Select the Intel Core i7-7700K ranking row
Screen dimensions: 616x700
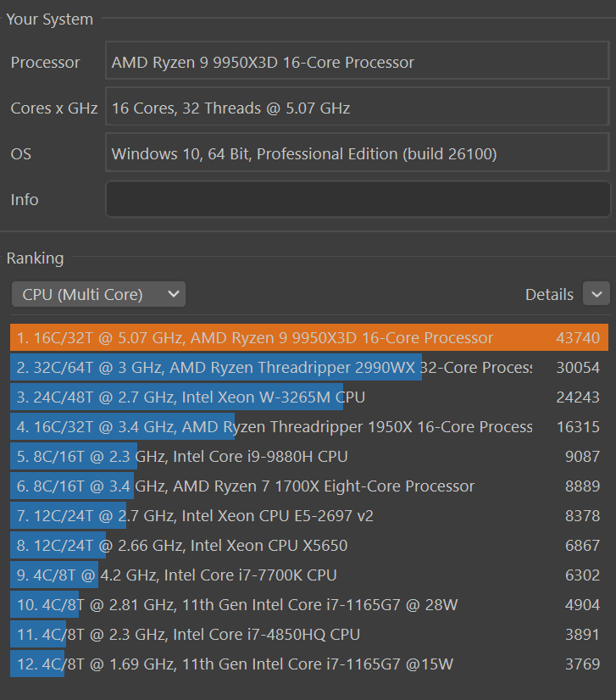309,575
